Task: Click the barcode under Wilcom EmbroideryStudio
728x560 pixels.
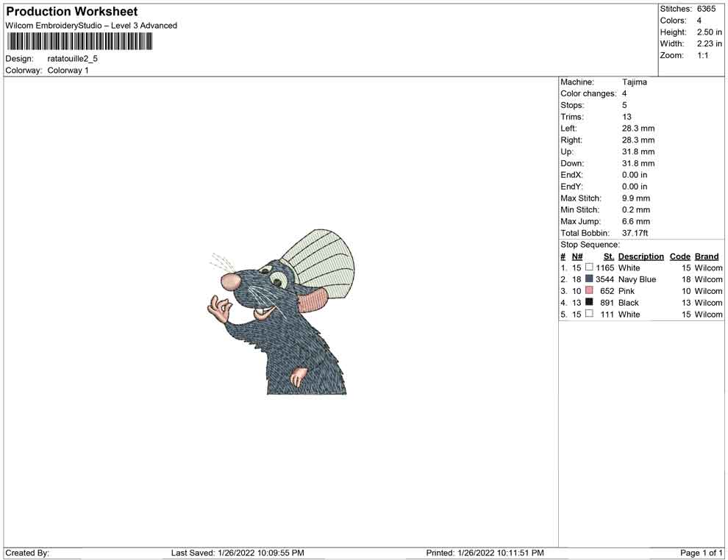Action: (79, 41)
